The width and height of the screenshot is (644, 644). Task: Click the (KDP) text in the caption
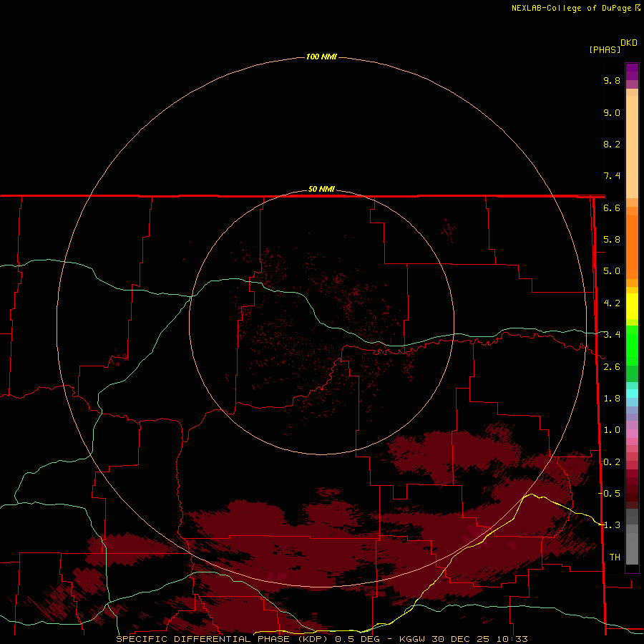pos(311,639)
